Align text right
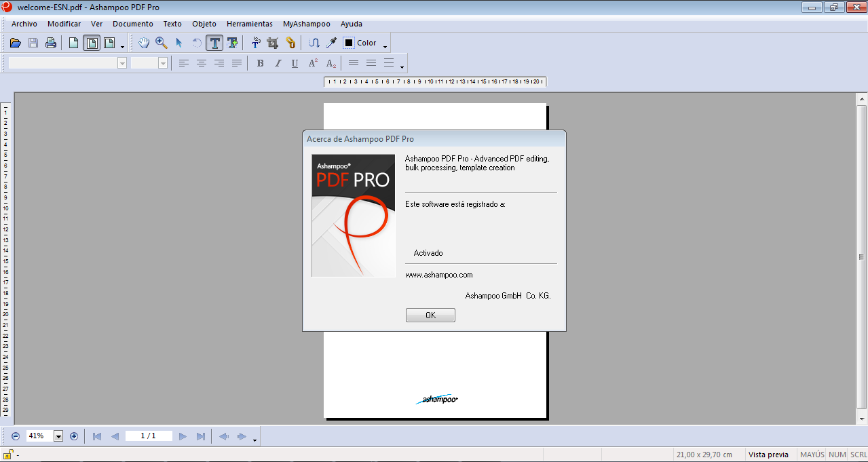Image resolution: width=868 pixels, height=462 pixels. tap(219, 63)
